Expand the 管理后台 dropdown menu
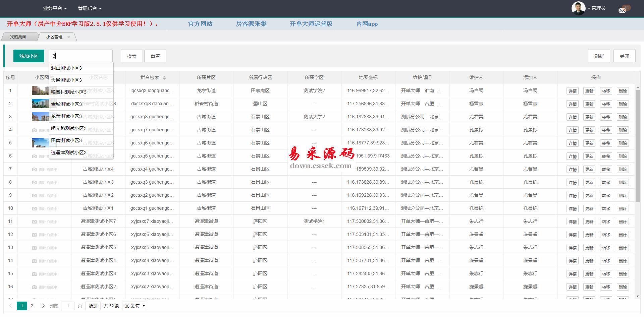Image resolution: width=644 pixels, height=317 pixels. [90, 8]
